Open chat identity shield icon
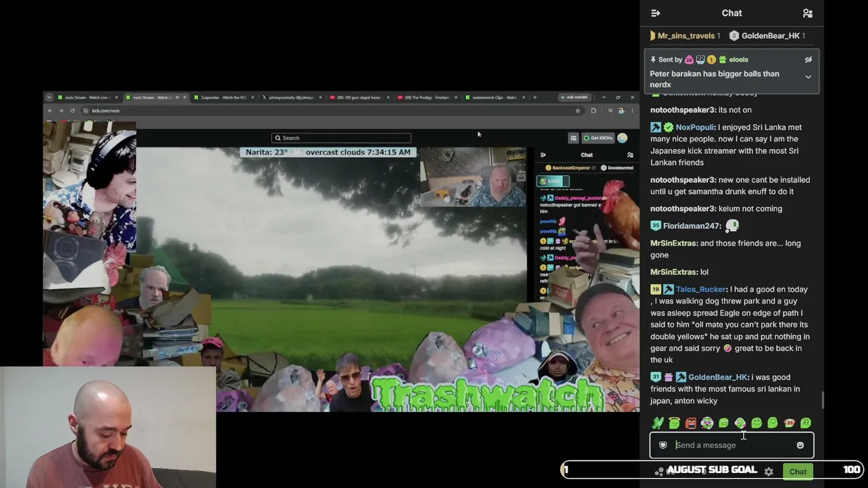868x488 pixels. click(x=663, y=445)
